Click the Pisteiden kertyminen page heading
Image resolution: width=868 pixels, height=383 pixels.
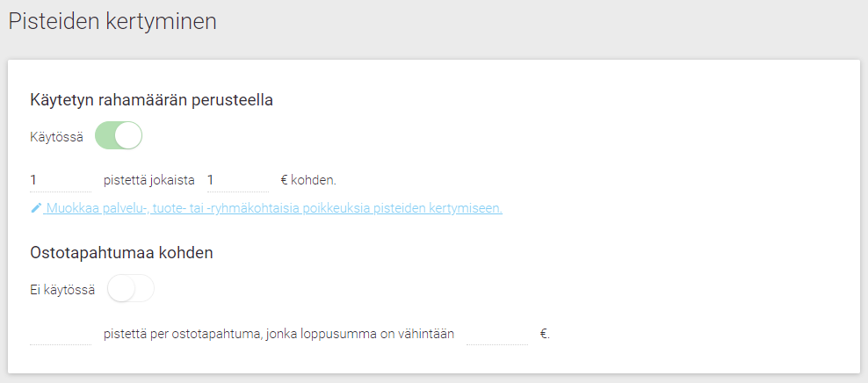112,22
